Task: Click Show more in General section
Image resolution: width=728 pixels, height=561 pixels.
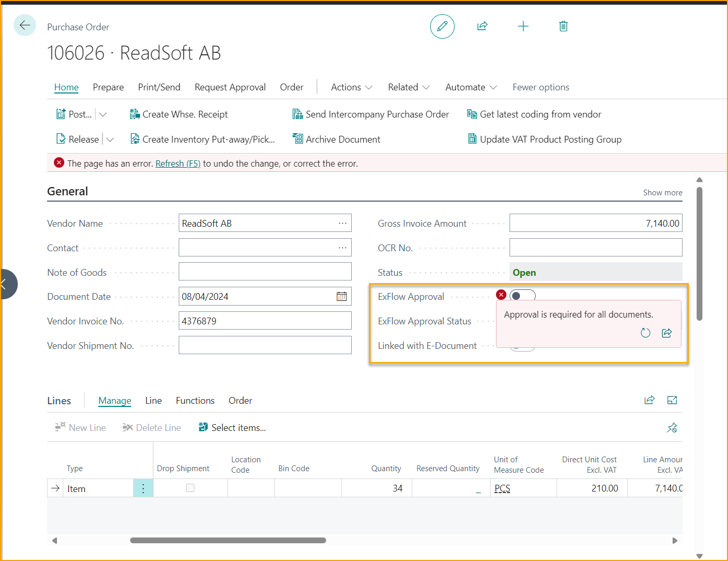Action: click(x=662, y=193)
